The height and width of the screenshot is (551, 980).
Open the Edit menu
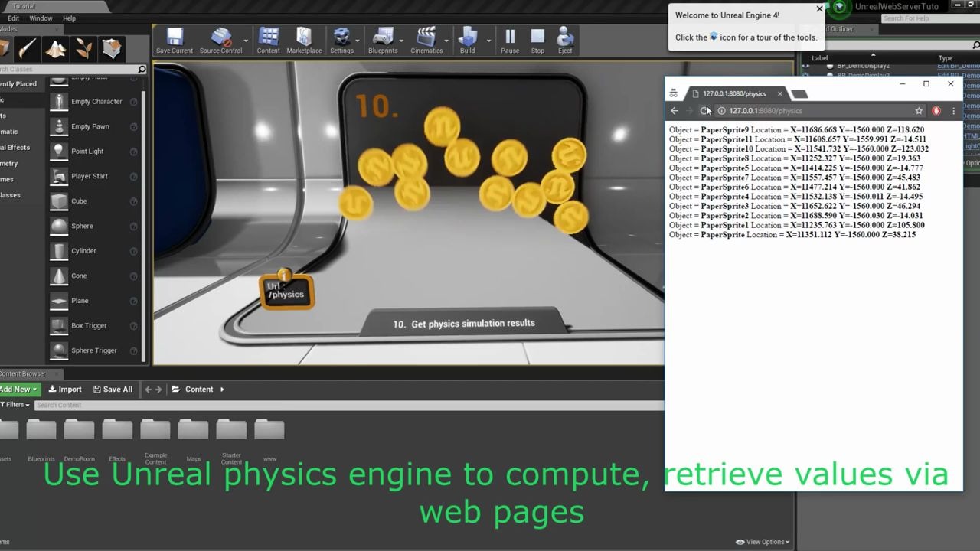pos(14,18)
